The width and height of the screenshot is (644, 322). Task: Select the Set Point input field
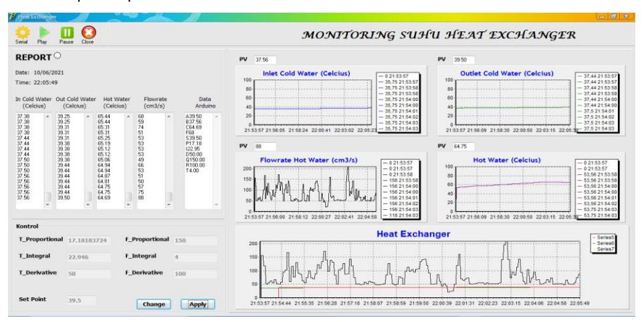click(x=82, y=300)
